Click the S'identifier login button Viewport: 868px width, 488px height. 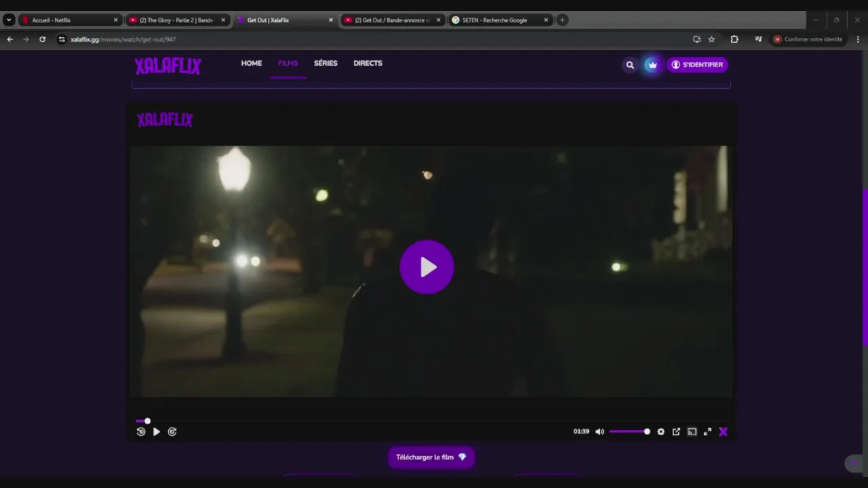click(x=697, y=65)
